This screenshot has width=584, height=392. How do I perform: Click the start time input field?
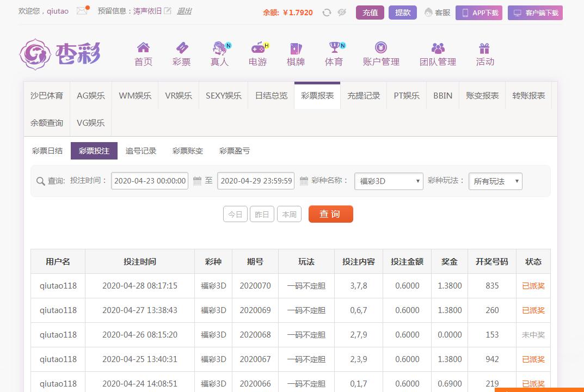tap(150, 181)
